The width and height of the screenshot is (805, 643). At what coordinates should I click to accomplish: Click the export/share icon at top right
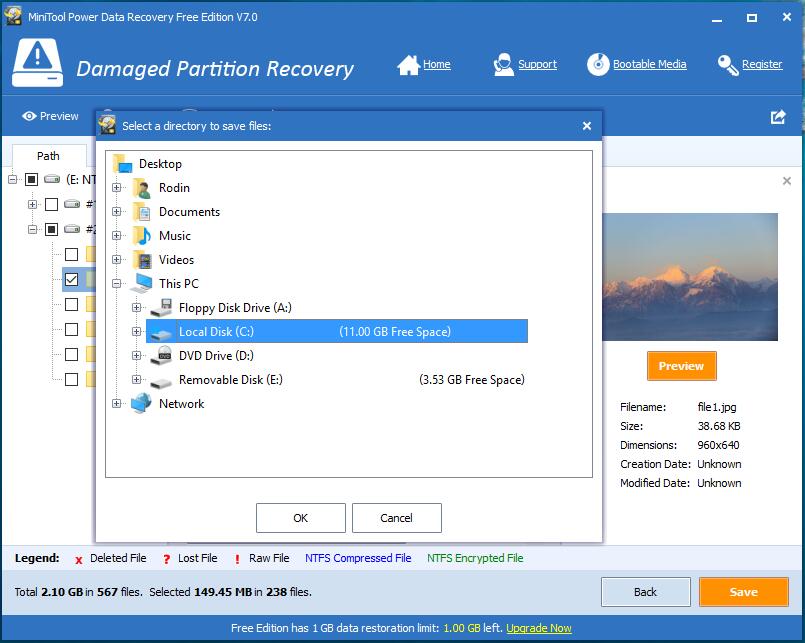pos(777,117)
